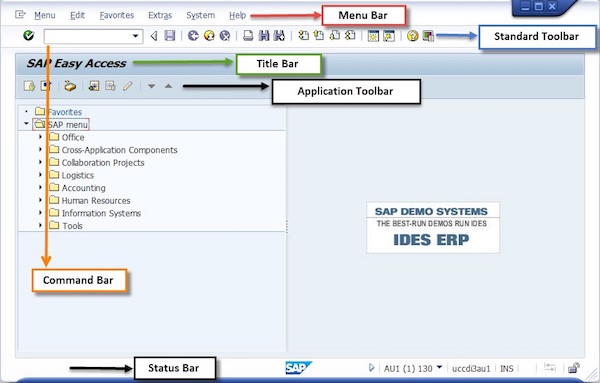The width and height of the screenshot is (600, 383).
Task: Click the Find Next binoculars icon
Action: coord(279,36)
